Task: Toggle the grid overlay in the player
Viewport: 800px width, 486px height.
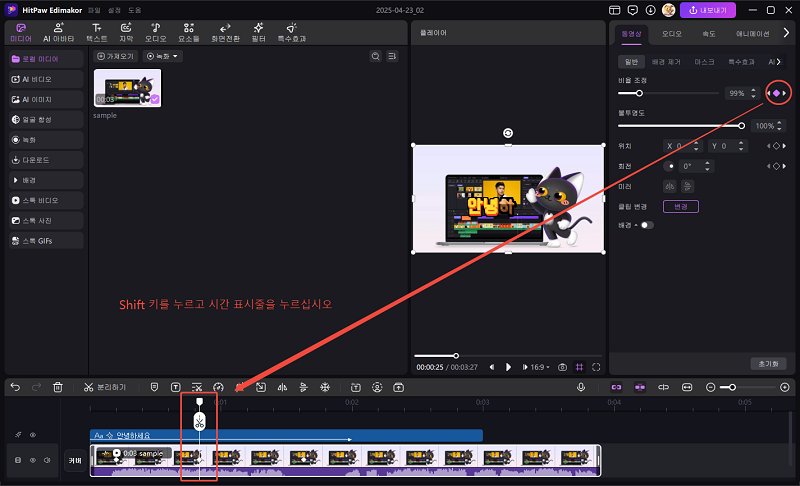Action: (x=579, y=367)
